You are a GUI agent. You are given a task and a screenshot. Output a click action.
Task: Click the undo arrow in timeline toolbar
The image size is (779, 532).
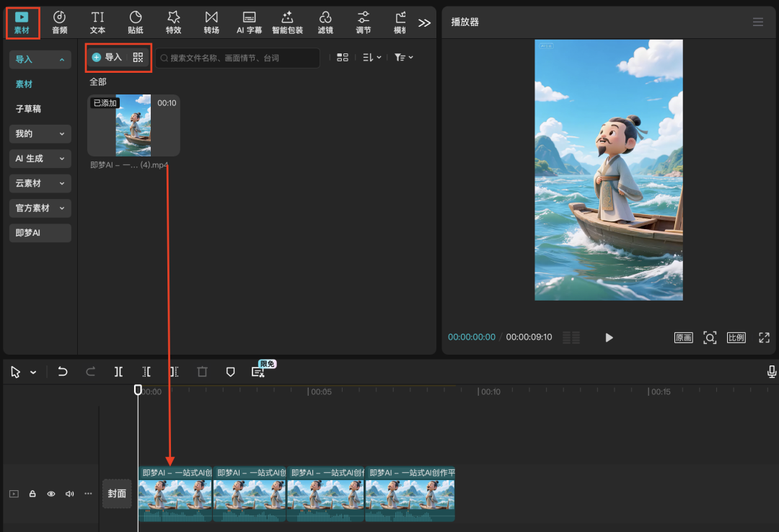point(63,372)
